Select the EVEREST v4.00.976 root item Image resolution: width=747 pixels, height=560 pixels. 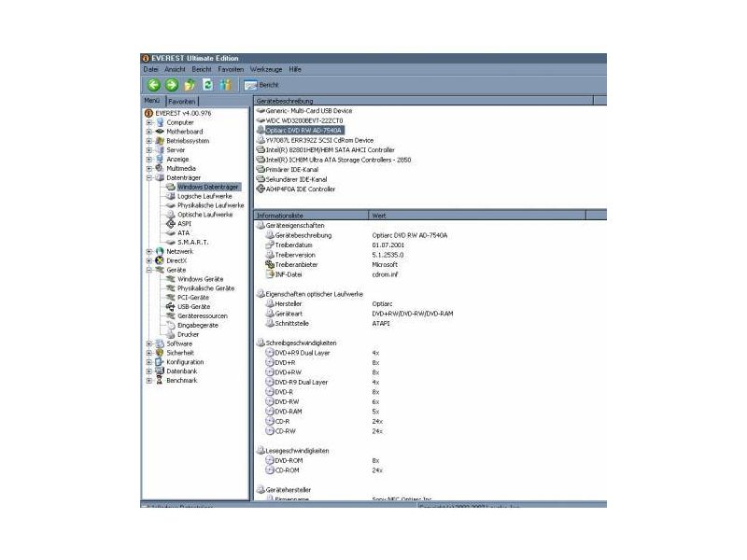pyautogui.click(x=183, y=113)
